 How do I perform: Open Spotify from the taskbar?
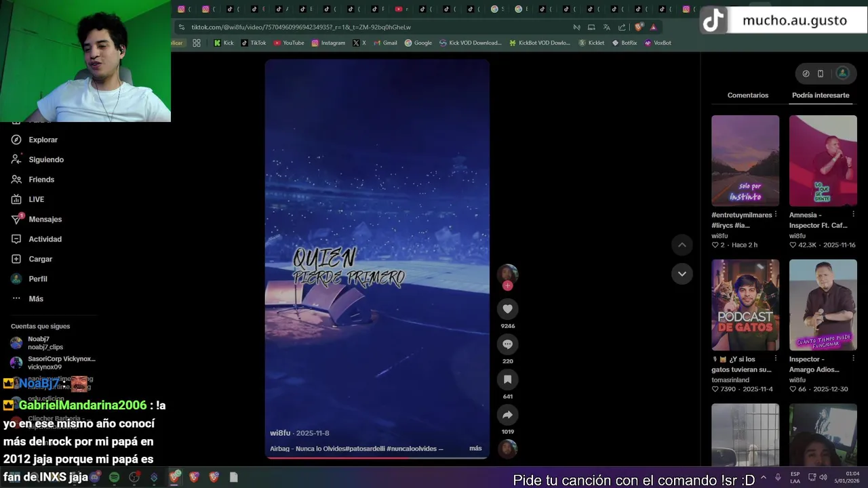point(115,477)
